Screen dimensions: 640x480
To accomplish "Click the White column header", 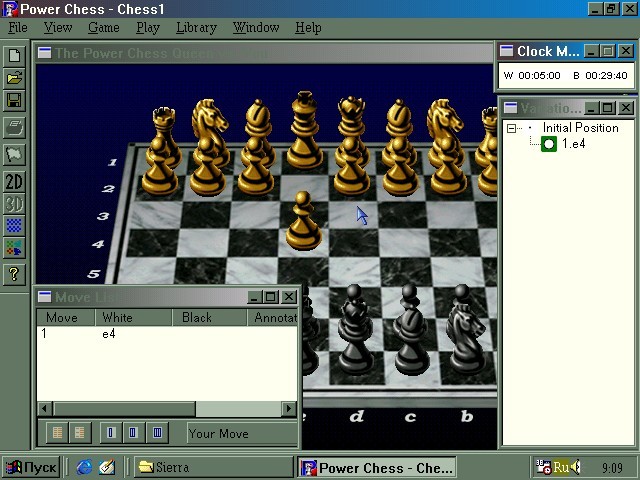I will [133, 318].
